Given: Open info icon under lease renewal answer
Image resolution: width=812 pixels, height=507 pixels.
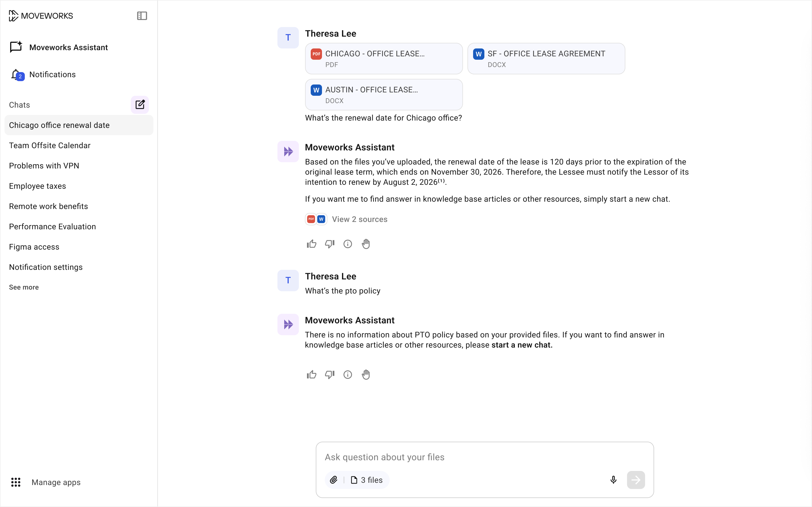Looking at the screenshot, I should coord(348,244).
